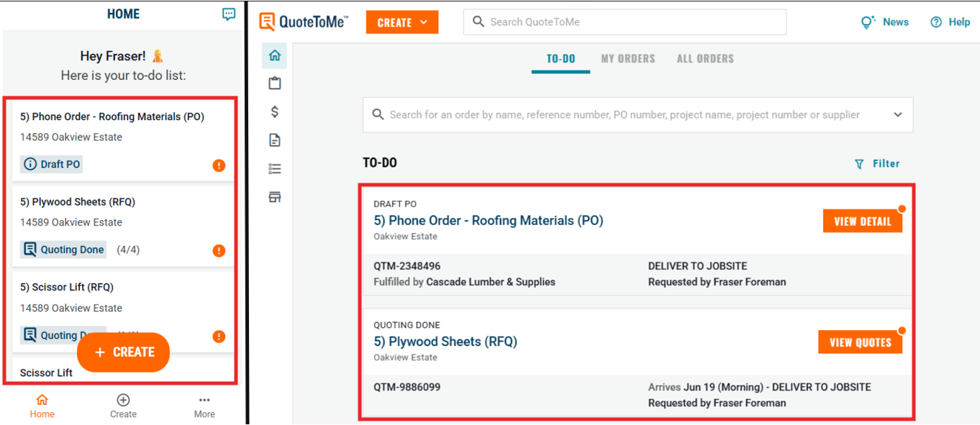Click the quote icon in the Plywood Quoting Done badge
This screenshot has width=980, height=425.
point(30,250)
